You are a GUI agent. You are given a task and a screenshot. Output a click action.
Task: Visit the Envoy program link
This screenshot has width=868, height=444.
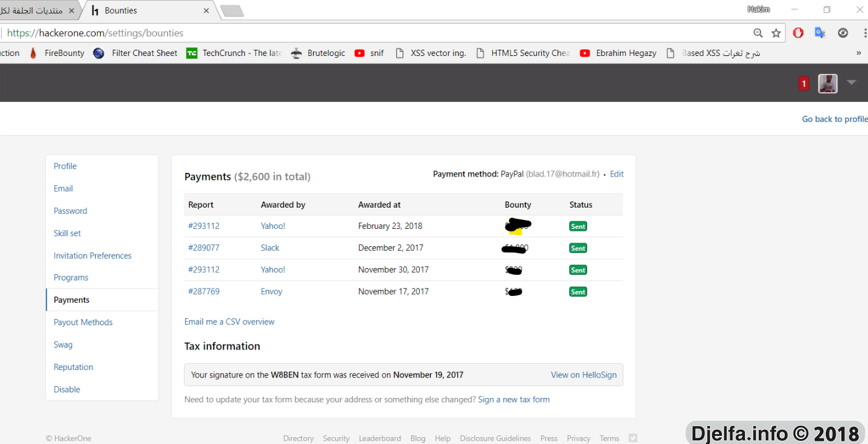(x=272, y=291)
